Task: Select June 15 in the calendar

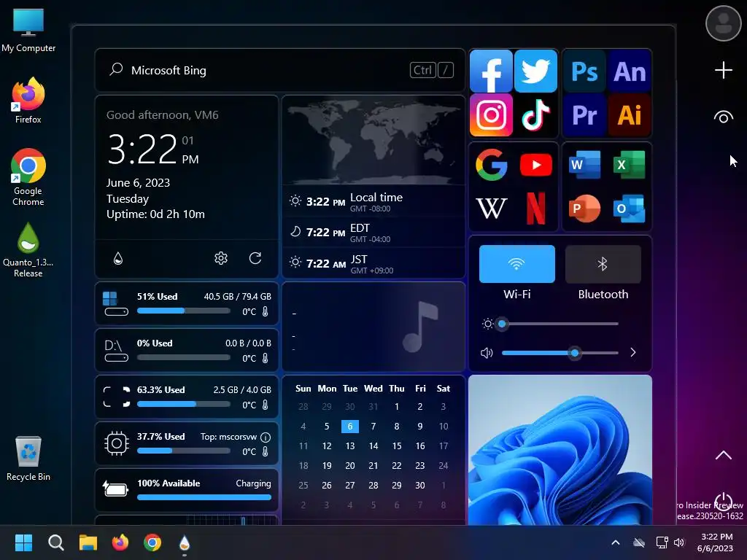Action: (396, 446)
